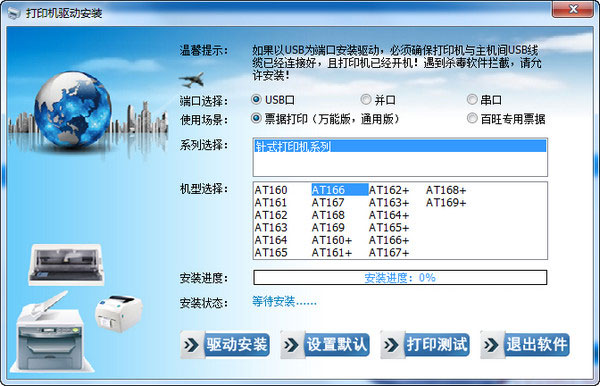
Task: Pick model AT168 from the list
Action: [x=328, y=215]
